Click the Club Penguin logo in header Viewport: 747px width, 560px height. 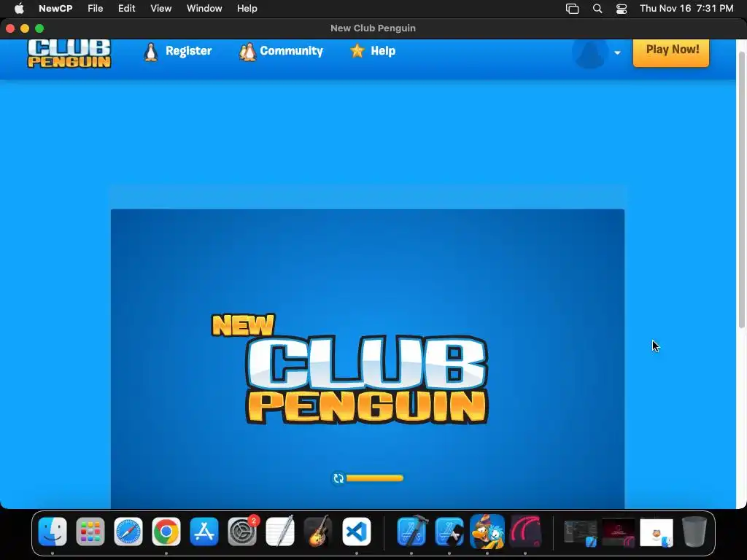coord(69,54)
